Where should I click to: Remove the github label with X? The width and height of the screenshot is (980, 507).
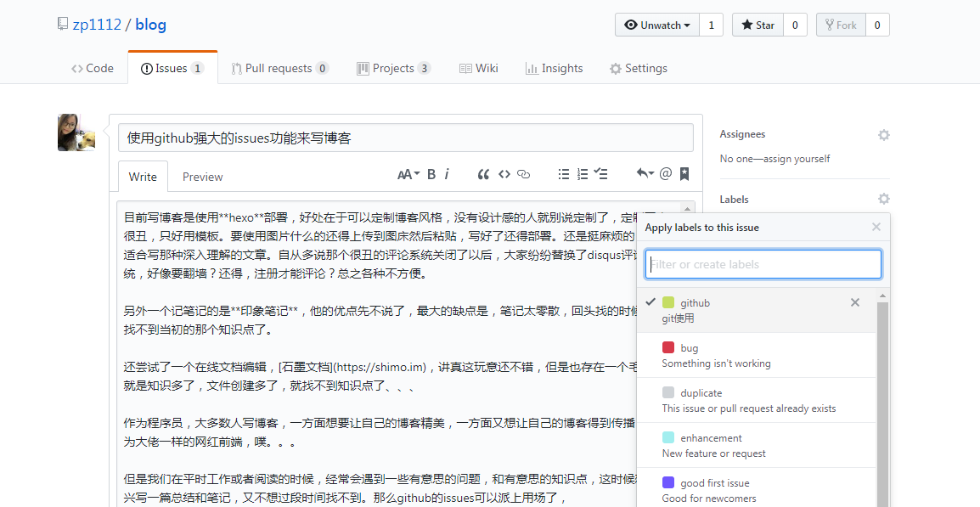click(x=855, y=302)
